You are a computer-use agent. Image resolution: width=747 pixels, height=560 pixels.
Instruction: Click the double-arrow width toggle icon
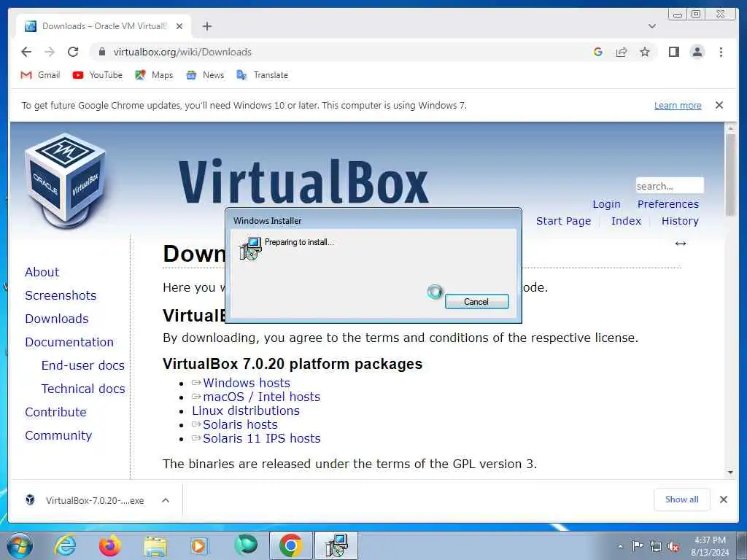click(x=681, y=244)
